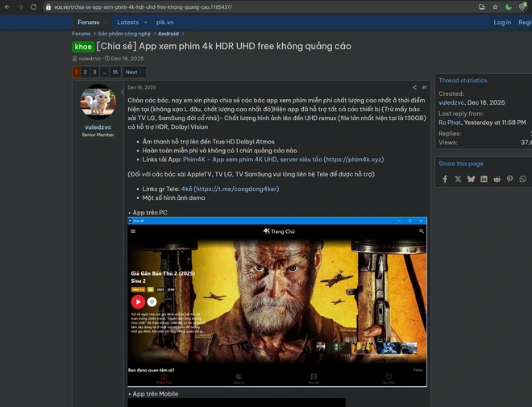Click the browser back arrow
The image size is (532, 407).
tap(7, 6)
